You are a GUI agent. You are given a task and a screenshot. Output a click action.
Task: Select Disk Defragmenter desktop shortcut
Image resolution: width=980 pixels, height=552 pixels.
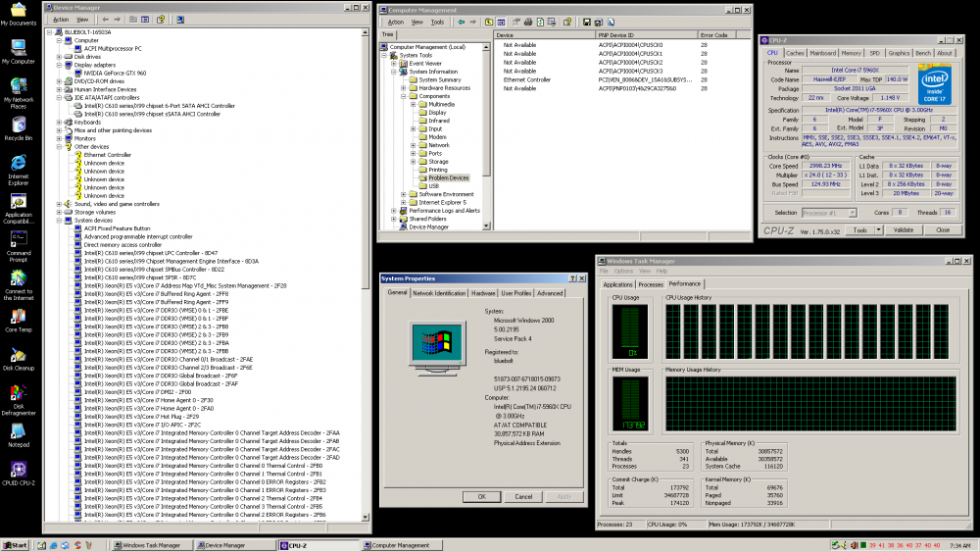point(18,401)
